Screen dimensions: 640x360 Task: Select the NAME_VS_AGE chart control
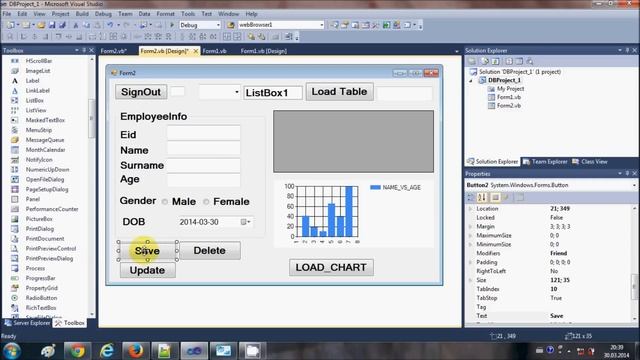353,213
